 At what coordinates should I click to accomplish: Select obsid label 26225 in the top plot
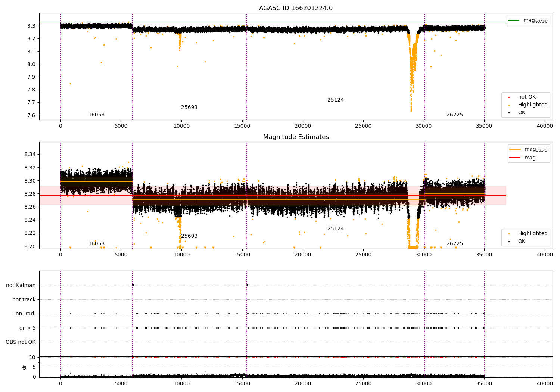pyautogui.click(x=455, y=115)
